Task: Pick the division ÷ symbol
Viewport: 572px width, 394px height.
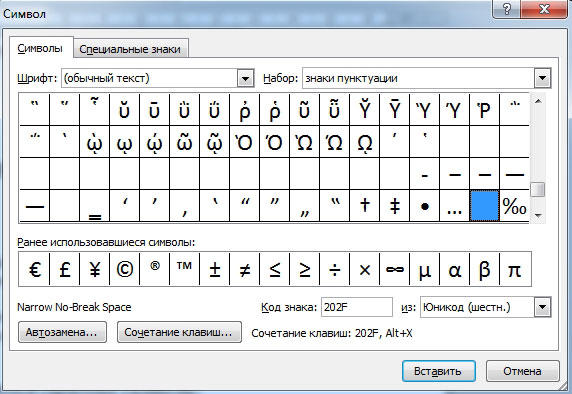Action: [x=334, y=269]
